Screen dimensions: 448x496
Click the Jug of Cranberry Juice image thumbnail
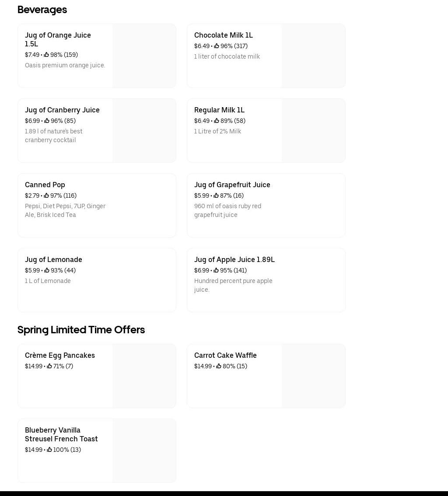click(144, 130)
